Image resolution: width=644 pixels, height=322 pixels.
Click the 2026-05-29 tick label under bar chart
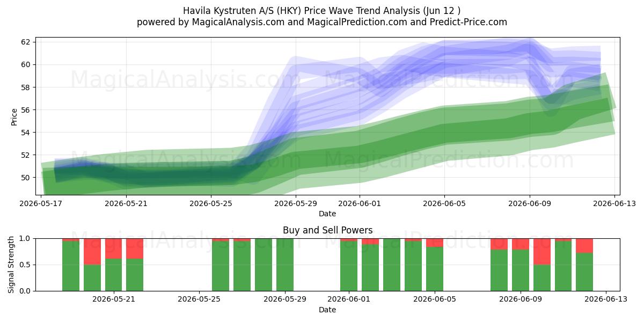pos(285,299)
